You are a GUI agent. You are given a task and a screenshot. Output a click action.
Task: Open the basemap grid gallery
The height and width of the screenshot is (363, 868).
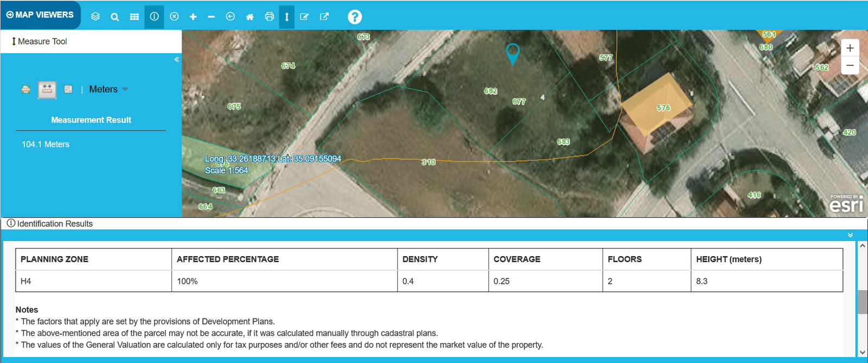point(135,17)
